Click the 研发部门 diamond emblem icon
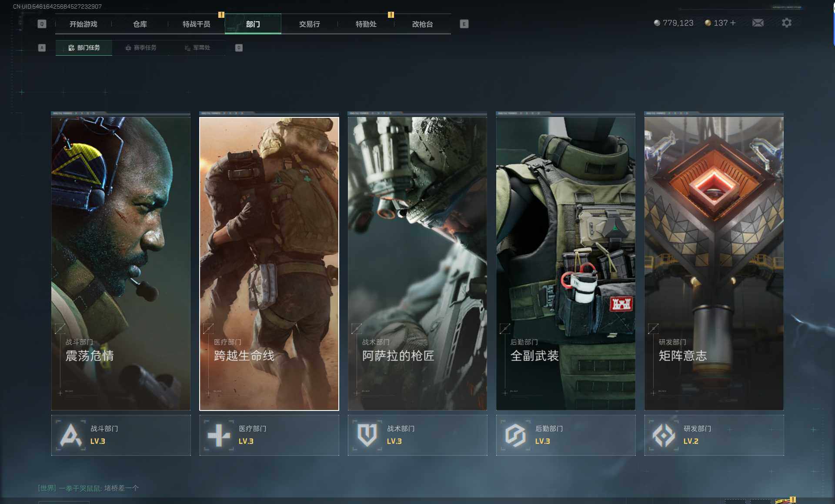Screen dimensions: 835x504 (x=664, y=435)
